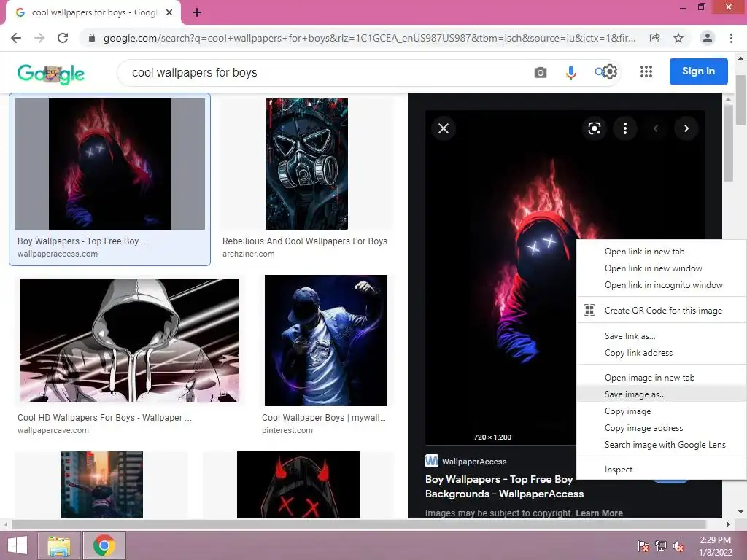The height and width of the screenshot is (560, 747).
Task: Open the Chrome profile avatar menu
Action: (708, 38)
